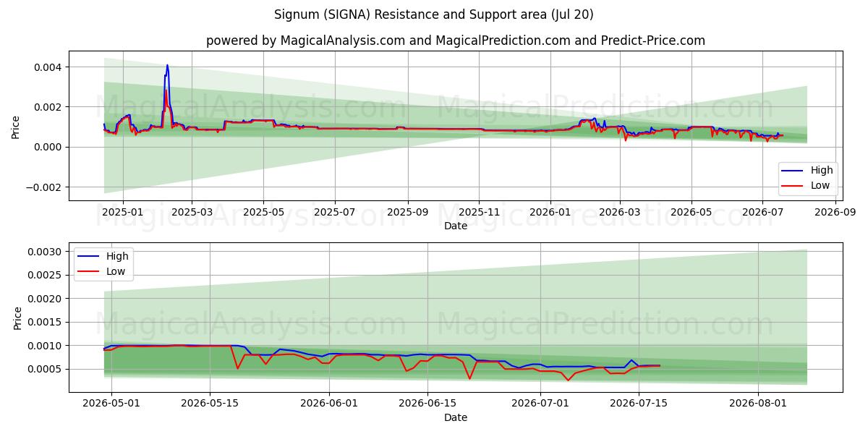Click the "0.004" y-axis tick label
This screenshot has height=434, width=868.
coord(49,67)
